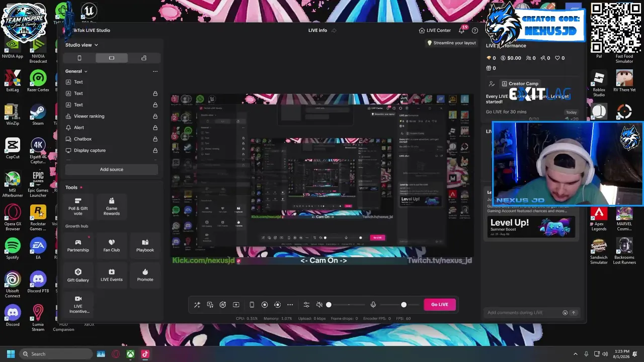Open the notifications bell
The height and width of the screenshot is (362, 644).
click(x=461, y=30)
